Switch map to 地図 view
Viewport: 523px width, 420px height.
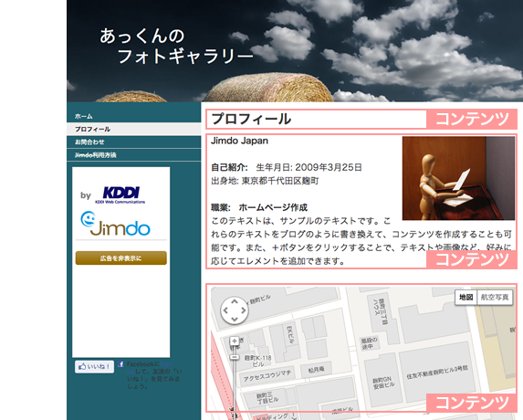click(x=466, y=298)
